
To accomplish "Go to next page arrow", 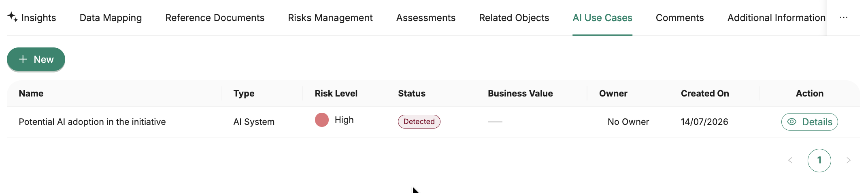I will [x=849, y=160].
